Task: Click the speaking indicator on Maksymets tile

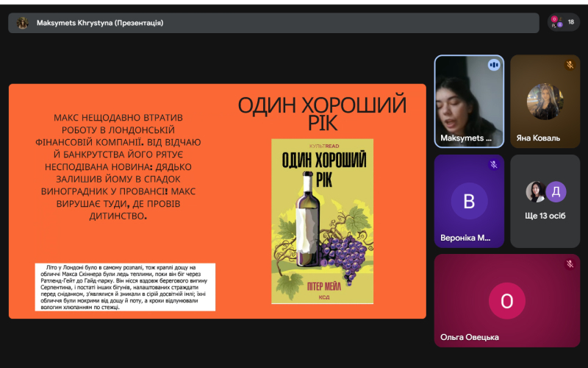Action: (x=494, y=66)
